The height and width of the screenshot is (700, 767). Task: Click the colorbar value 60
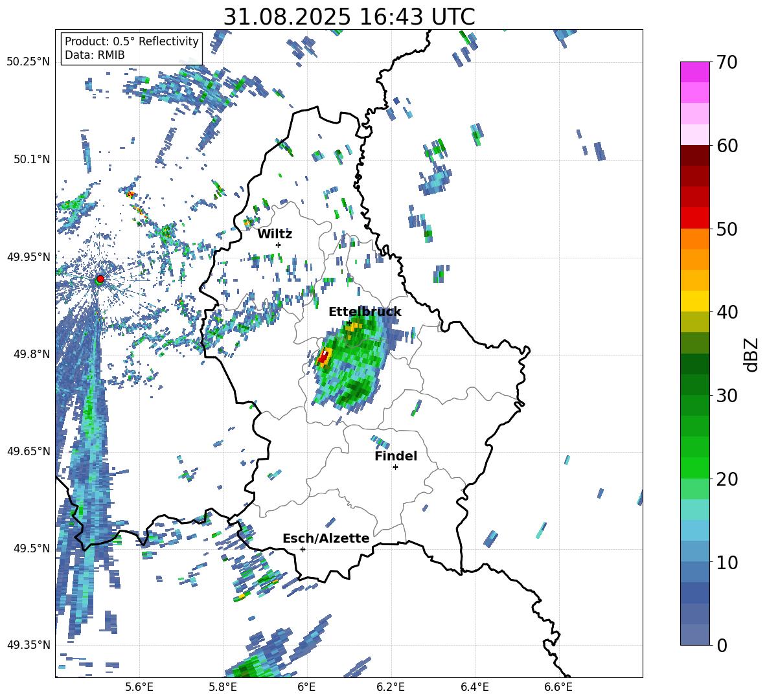(727, 146)
